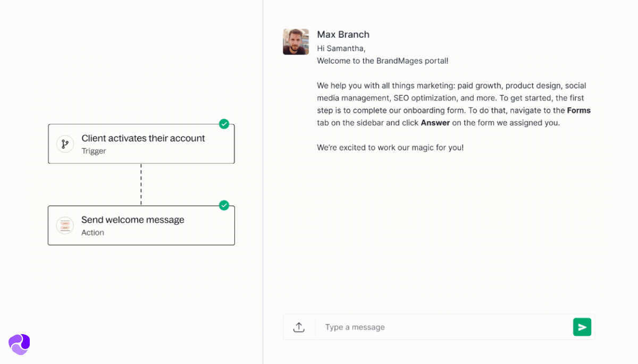Click the purple swirl logo in bottom-left corner
The width and height of the screenshot is (638, 364).
[19, 344]
